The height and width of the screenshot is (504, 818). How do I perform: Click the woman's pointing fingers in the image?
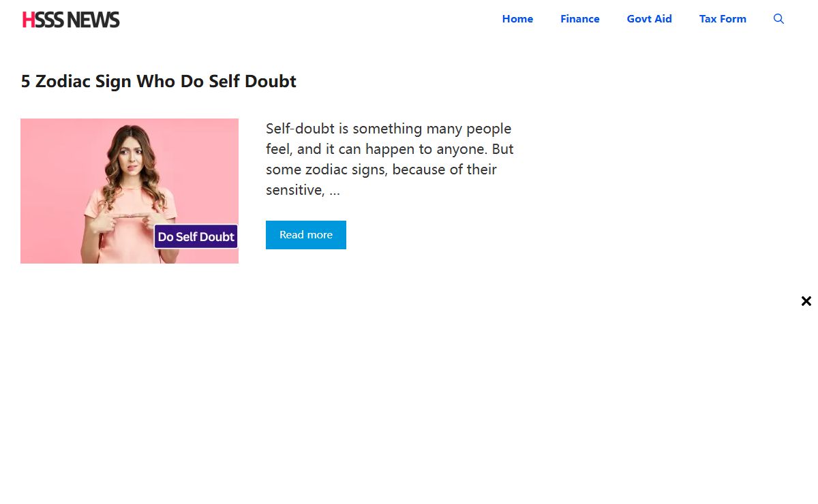pos(130,217)
